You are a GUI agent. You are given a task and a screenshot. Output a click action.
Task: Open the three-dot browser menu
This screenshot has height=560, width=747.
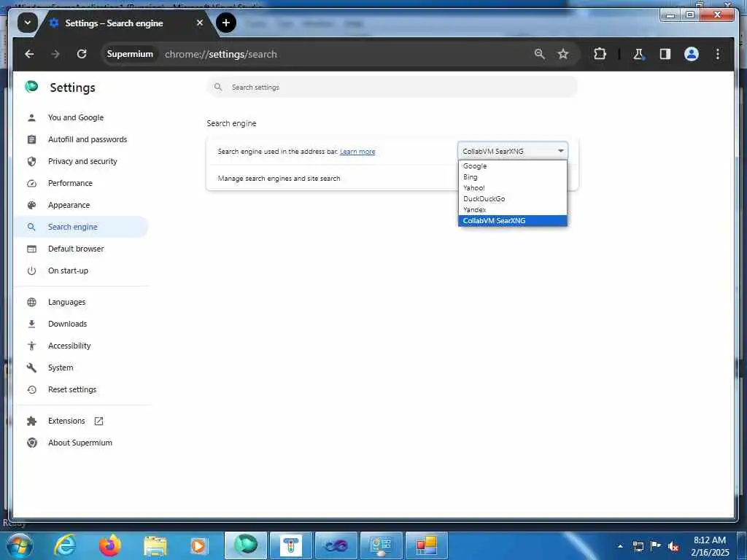(x=718, y=54)
